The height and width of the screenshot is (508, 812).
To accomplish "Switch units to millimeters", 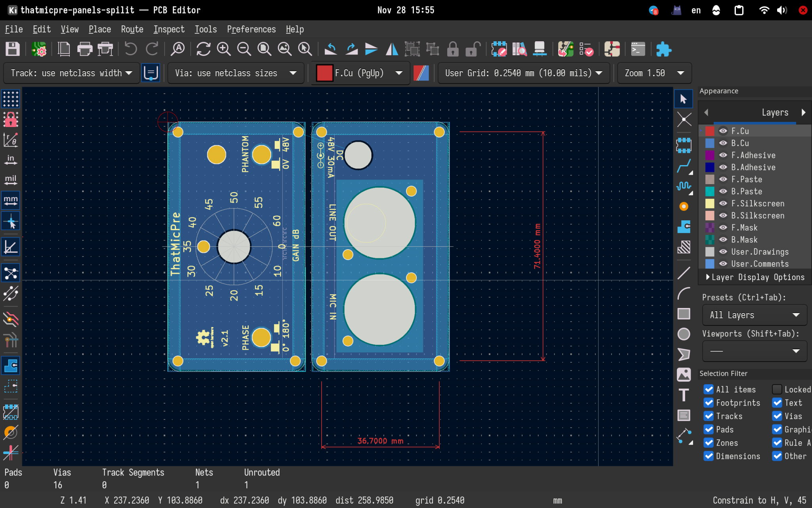I will tap(11, 200).
